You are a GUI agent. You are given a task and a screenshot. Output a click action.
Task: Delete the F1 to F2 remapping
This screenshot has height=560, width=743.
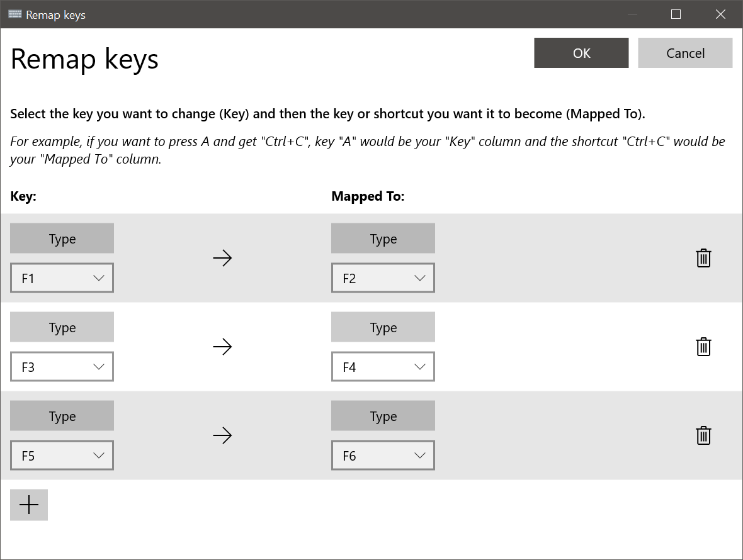click(703, 258)
